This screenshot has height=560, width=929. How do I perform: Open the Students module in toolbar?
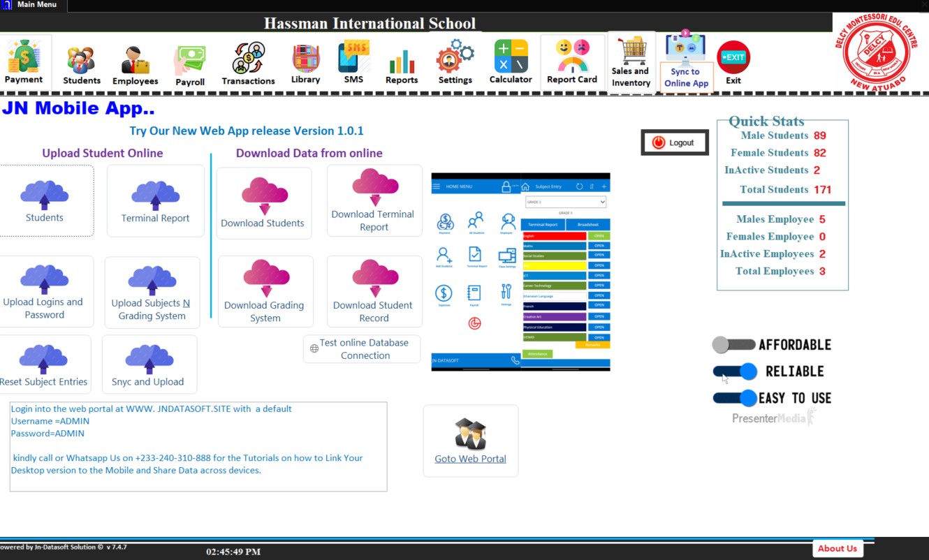[x=82, y=65]
